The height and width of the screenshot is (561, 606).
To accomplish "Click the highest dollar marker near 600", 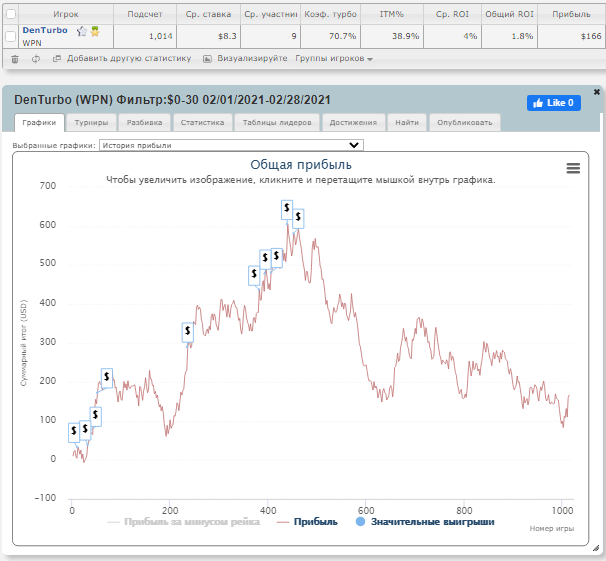I will [287, 209].
